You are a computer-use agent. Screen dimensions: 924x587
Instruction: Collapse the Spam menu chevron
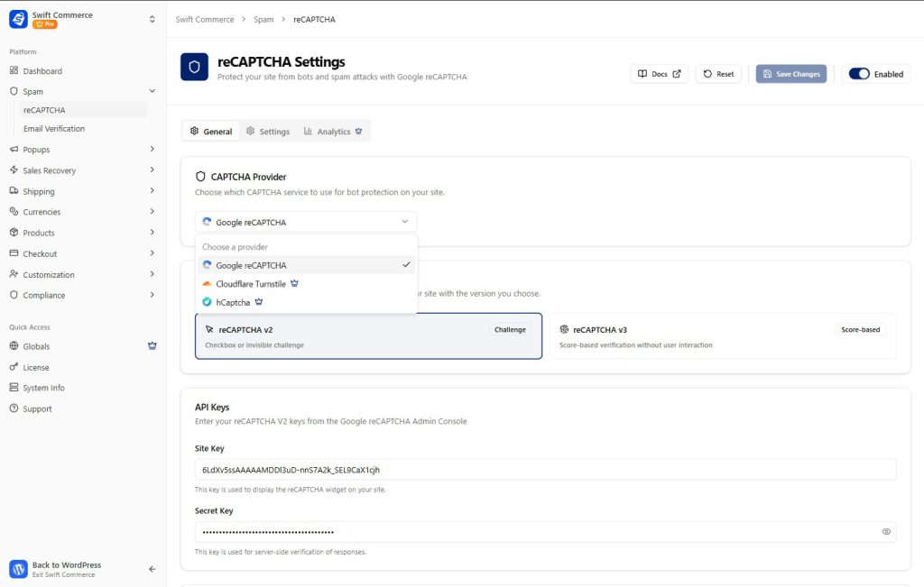152,91
